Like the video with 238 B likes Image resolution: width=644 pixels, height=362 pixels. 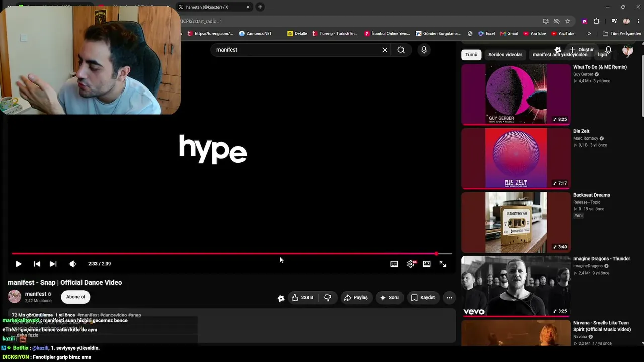click(x=302, y=298)
